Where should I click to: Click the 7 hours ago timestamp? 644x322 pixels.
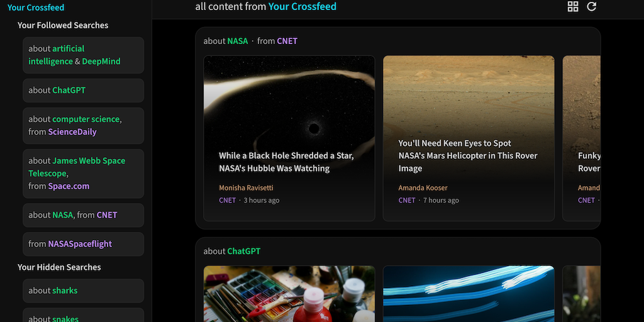point(441,201)
